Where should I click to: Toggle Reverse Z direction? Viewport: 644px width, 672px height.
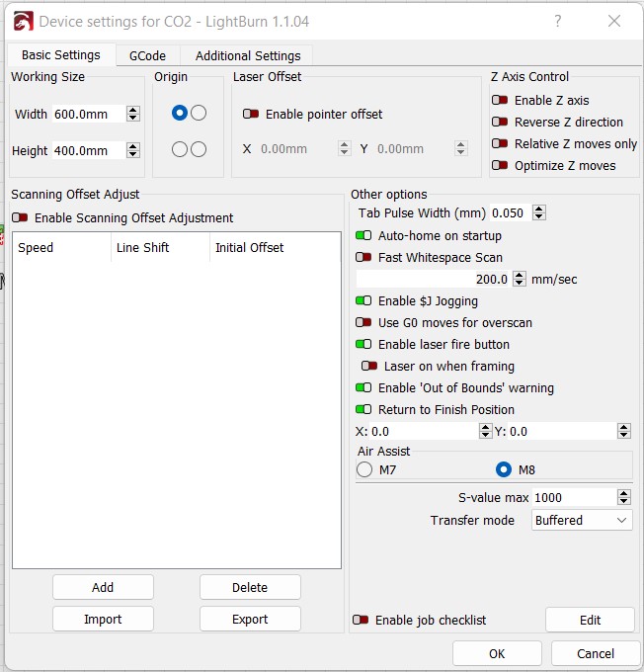click(500, 122)
